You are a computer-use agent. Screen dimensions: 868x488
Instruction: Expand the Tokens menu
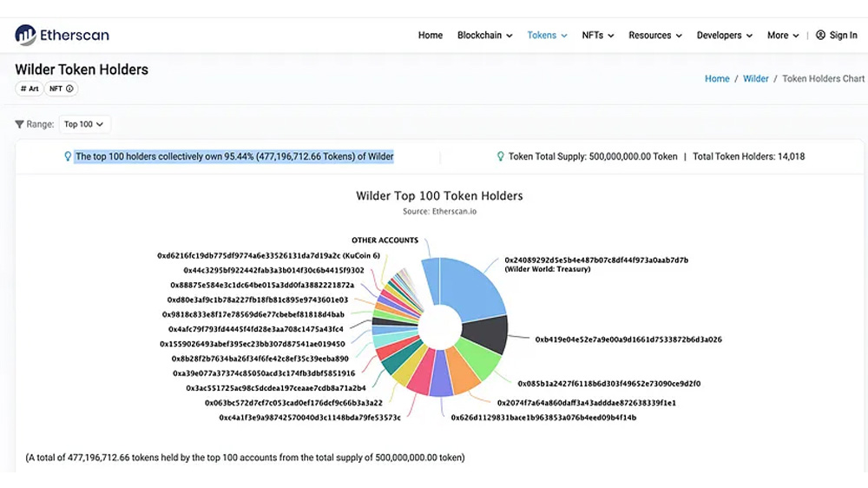click(x=547, y=35)
